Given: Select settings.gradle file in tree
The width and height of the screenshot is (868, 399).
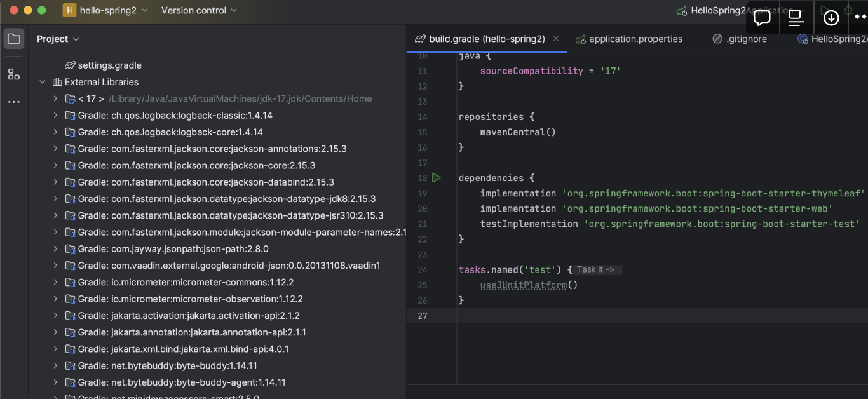Looking at the screenshot, I should click(109, 65).
